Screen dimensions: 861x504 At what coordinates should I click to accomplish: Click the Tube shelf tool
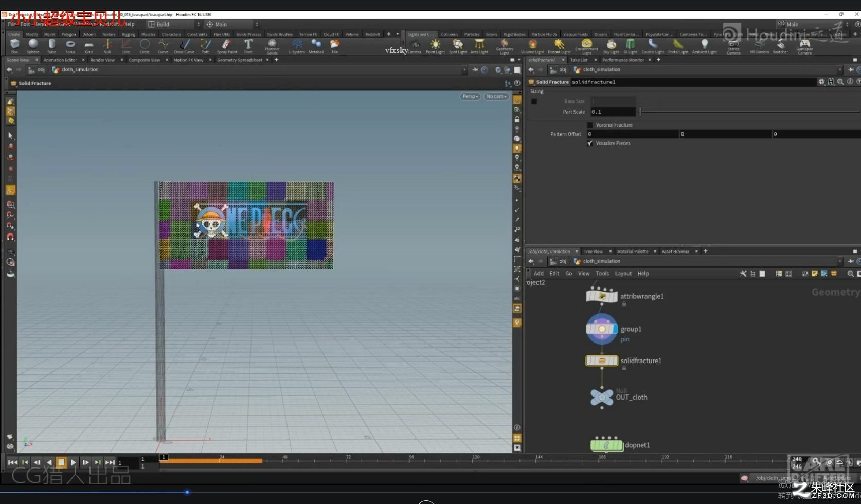[51, 46]
